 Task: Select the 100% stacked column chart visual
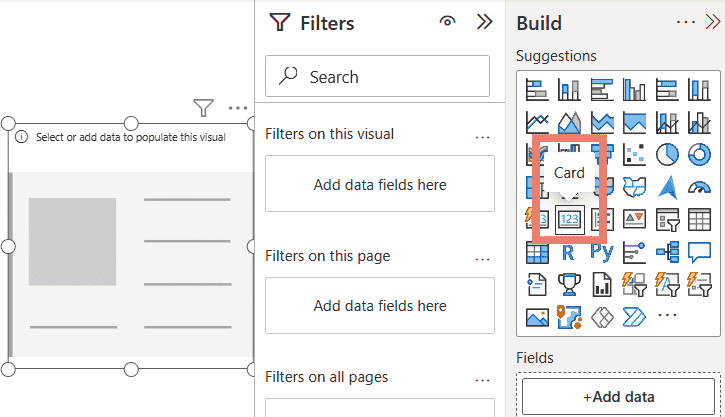699,90
